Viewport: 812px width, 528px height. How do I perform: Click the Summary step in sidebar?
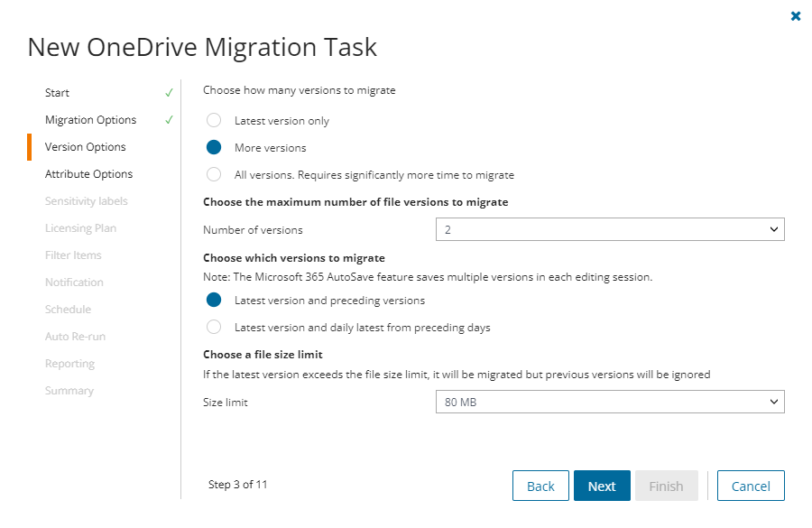[69, 391]
